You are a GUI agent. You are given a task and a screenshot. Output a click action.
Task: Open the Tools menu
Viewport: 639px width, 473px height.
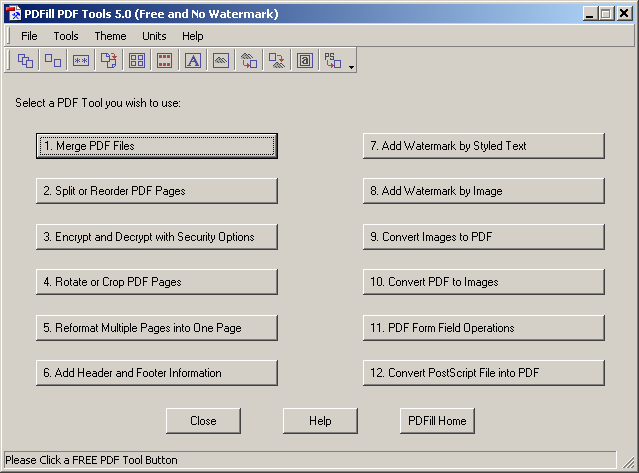[66, 36]
